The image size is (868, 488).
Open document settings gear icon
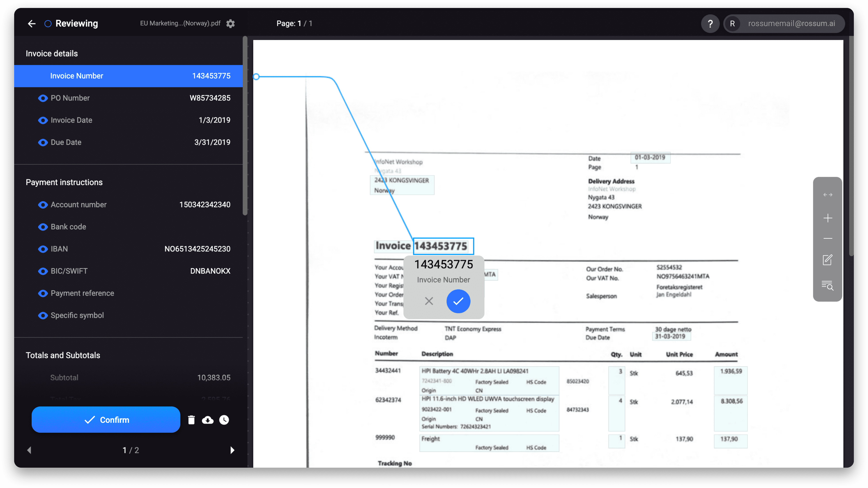pos(230,24)
